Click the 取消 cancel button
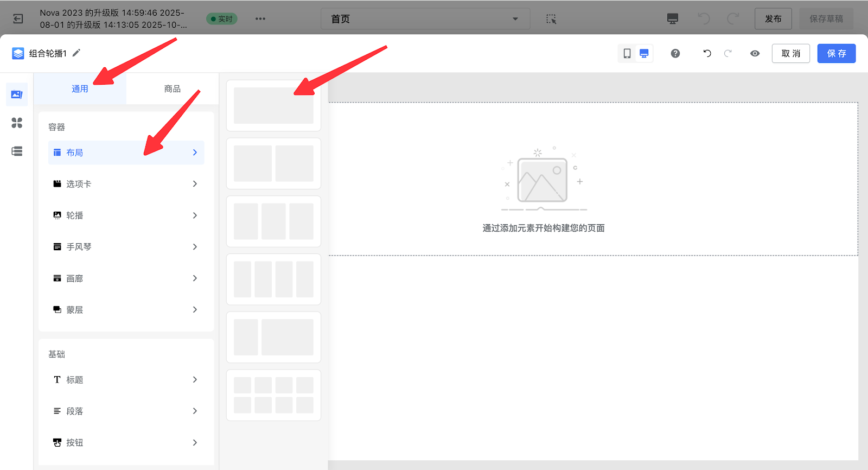Image resolution: width=868 pixels, height=470 pixels. pyautogui.click(x=790, y=53)
